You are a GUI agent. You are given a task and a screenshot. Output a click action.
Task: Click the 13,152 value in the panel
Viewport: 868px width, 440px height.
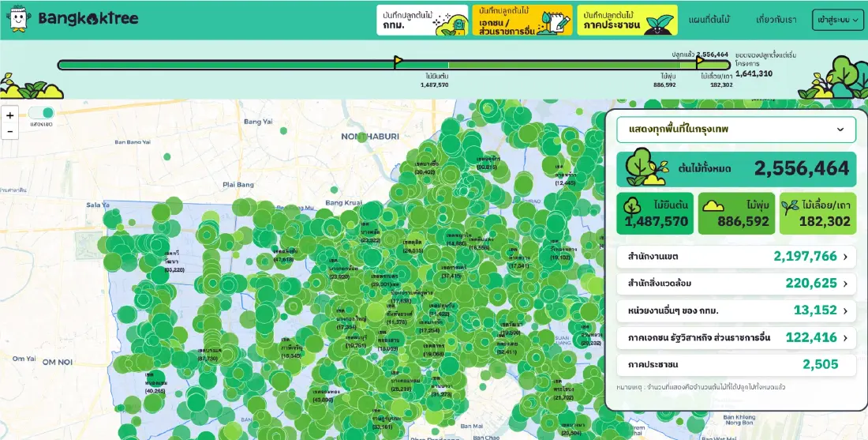815,310
